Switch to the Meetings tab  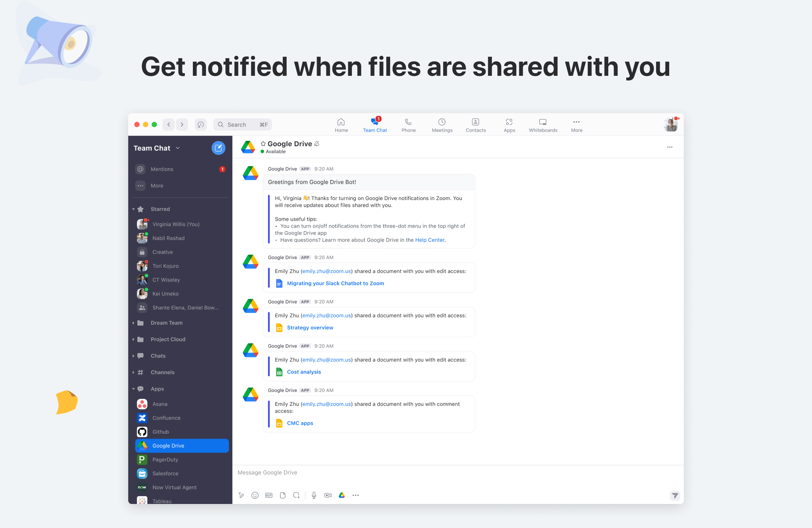[442, 125]
